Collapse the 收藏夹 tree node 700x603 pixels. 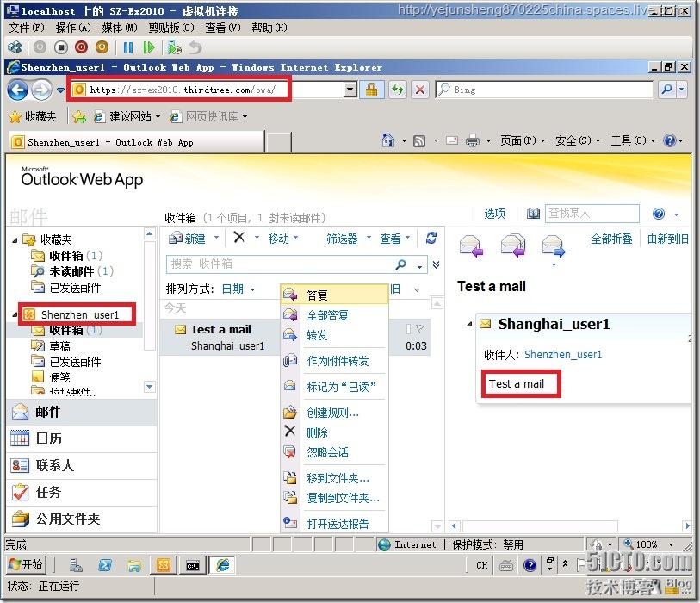click(15, 240)
